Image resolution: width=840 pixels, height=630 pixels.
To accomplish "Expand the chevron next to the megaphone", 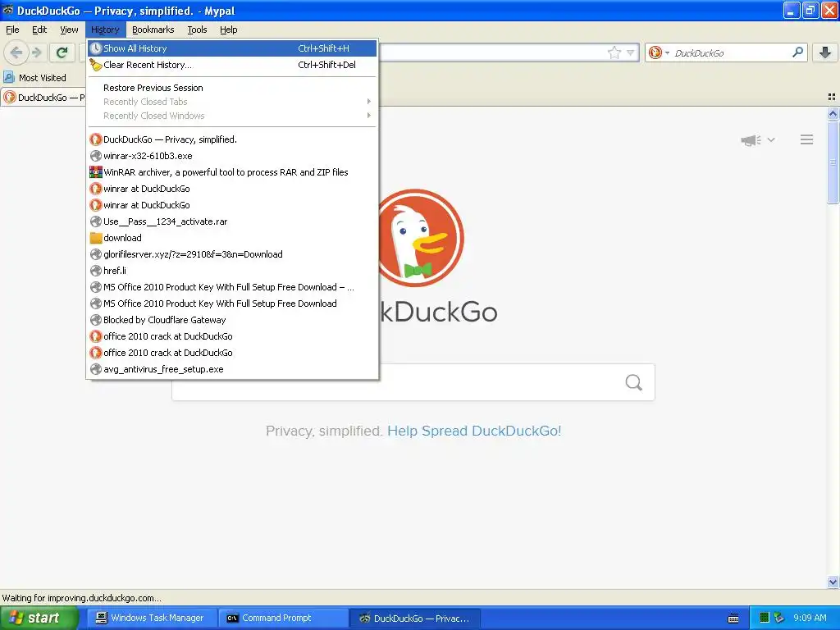I will pos(771,139).
